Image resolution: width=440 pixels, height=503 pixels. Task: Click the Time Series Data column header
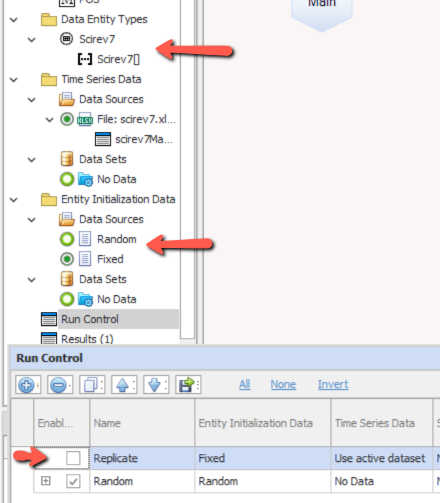pos(382,423)
